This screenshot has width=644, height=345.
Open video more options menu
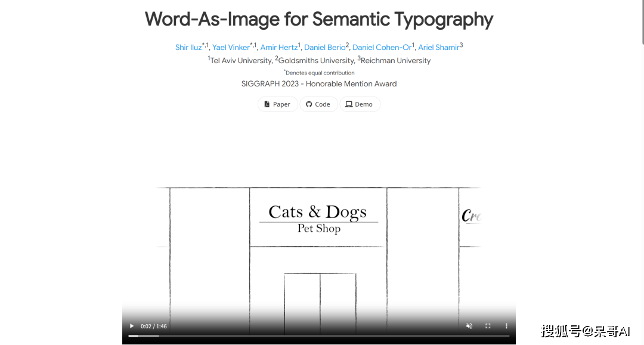506,326
